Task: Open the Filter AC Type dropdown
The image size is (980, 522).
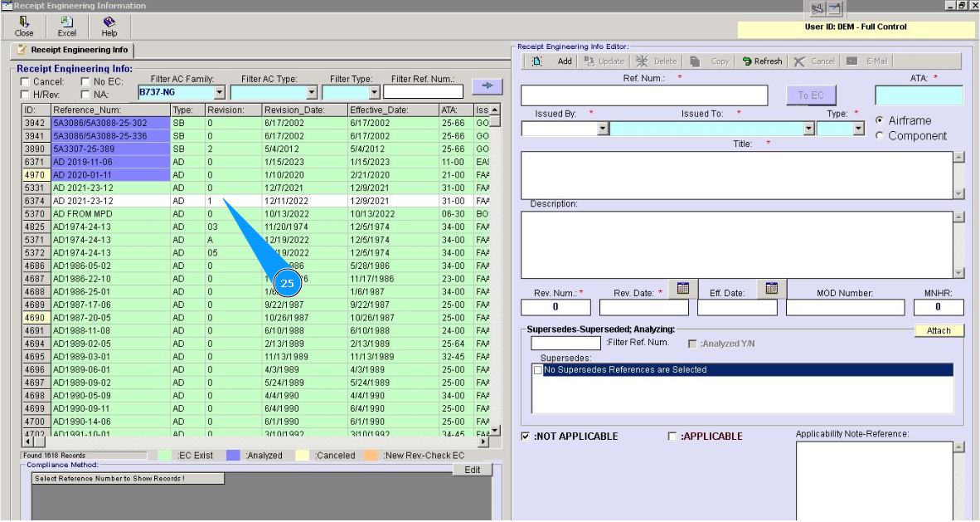Action: click(x=312, y=93)
